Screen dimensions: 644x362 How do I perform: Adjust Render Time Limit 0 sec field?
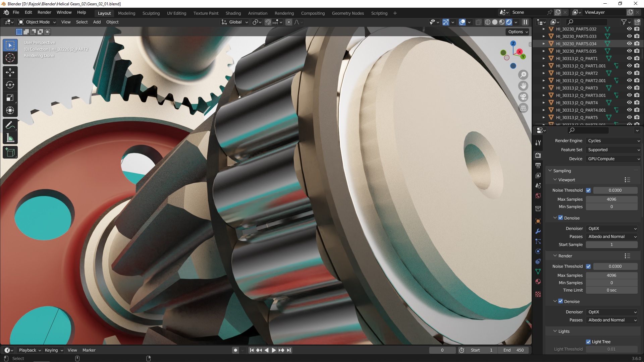click(611, 290)
